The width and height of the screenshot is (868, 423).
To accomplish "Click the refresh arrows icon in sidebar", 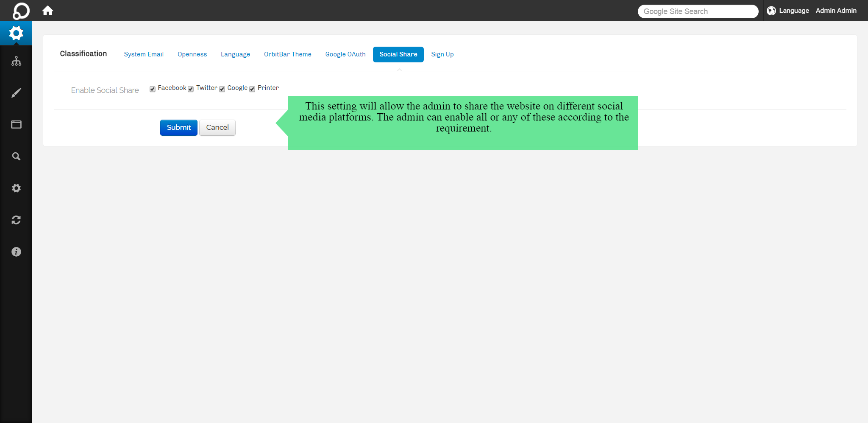I will click(16, 220).
